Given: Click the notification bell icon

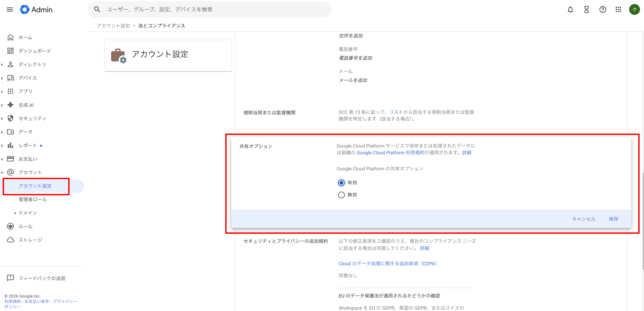Looking at the screenshot, I should coord(570,9).
